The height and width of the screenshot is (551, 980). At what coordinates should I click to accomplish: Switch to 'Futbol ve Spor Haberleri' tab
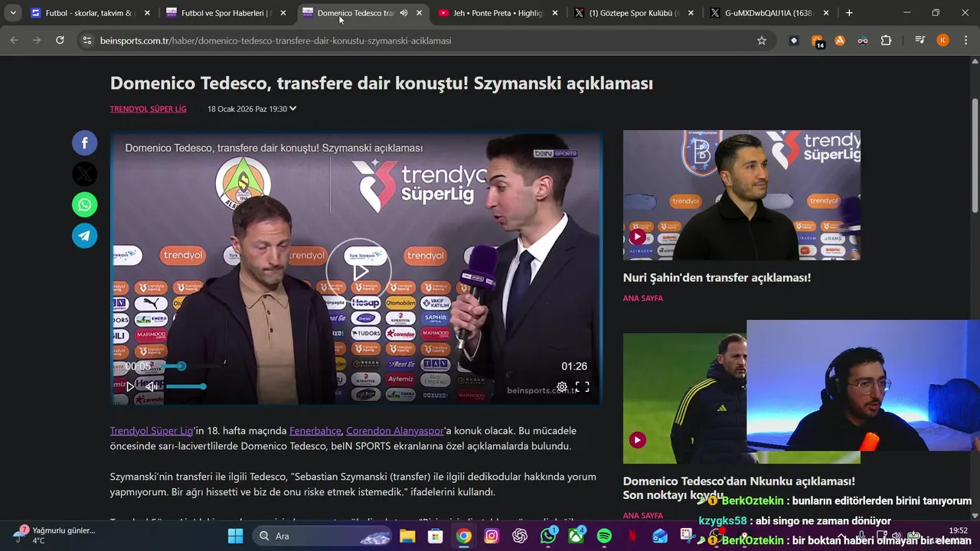[x=227, y=13]
